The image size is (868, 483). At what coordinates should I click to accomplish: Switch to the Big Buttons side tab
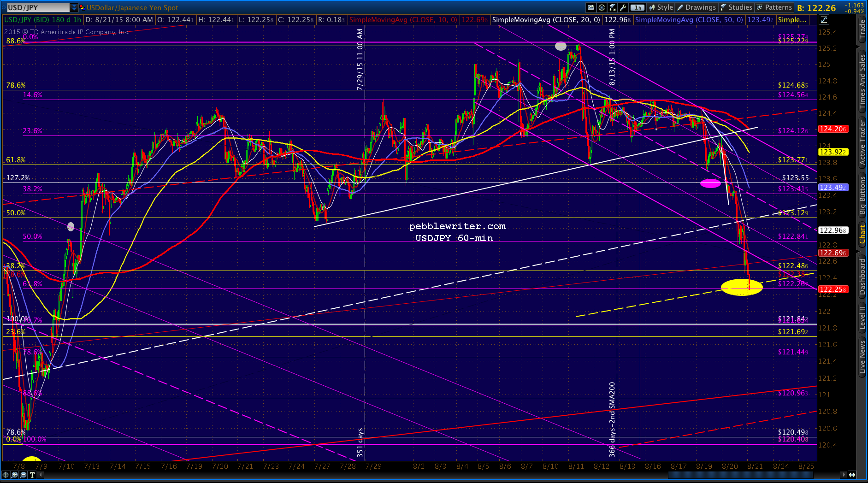862,195
